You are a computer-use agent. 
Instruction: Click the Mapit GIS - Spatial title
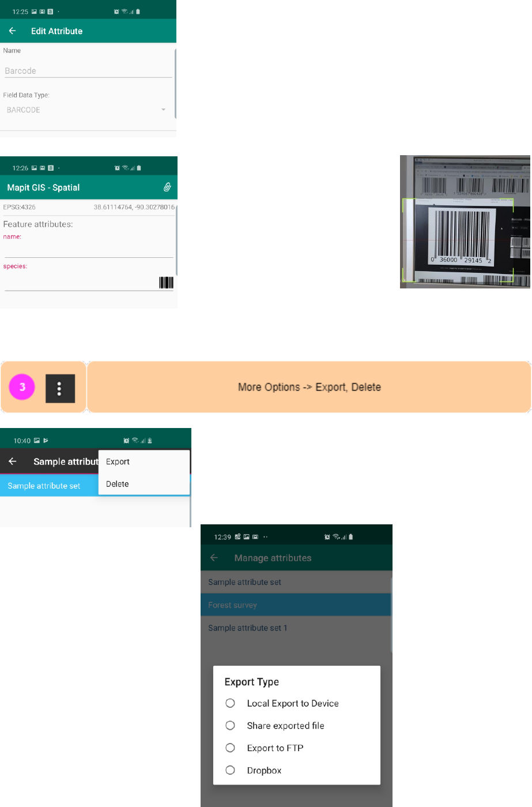click(43, 187)
